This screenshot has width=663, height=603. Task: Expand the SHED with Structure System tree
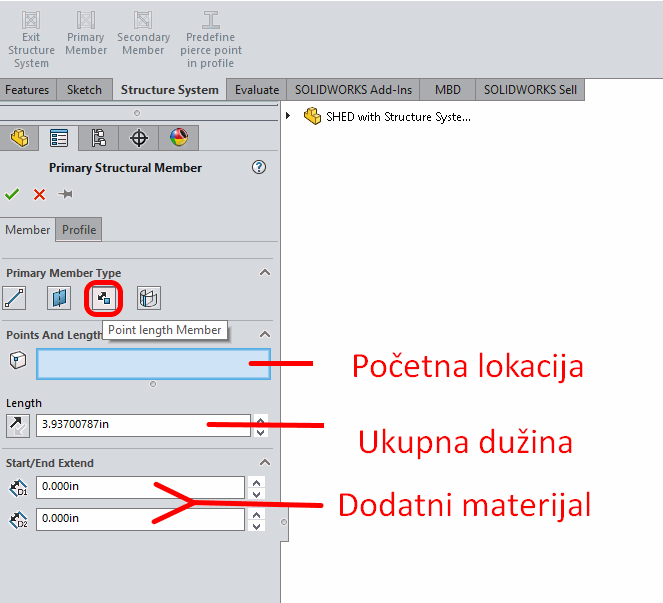[x=290, y=116]
